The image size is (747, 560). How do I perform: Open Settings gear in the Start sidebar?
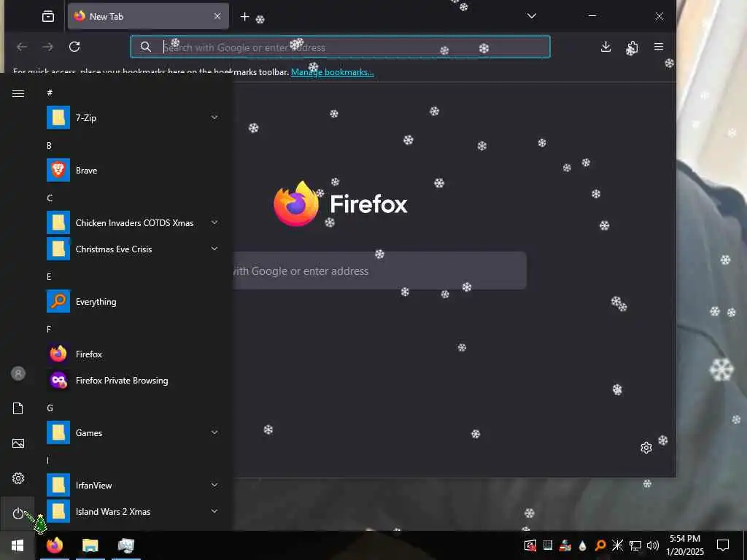click(18, 478)
